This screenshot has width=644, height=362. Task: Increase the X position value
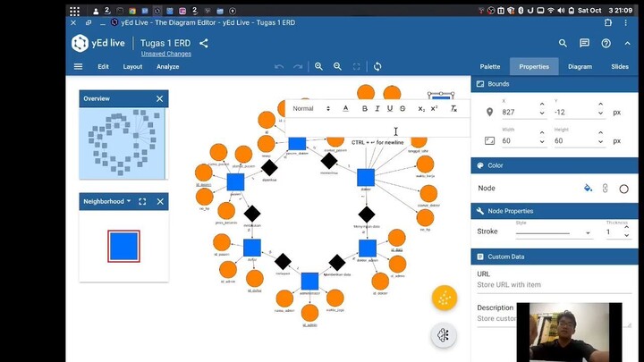542,105
